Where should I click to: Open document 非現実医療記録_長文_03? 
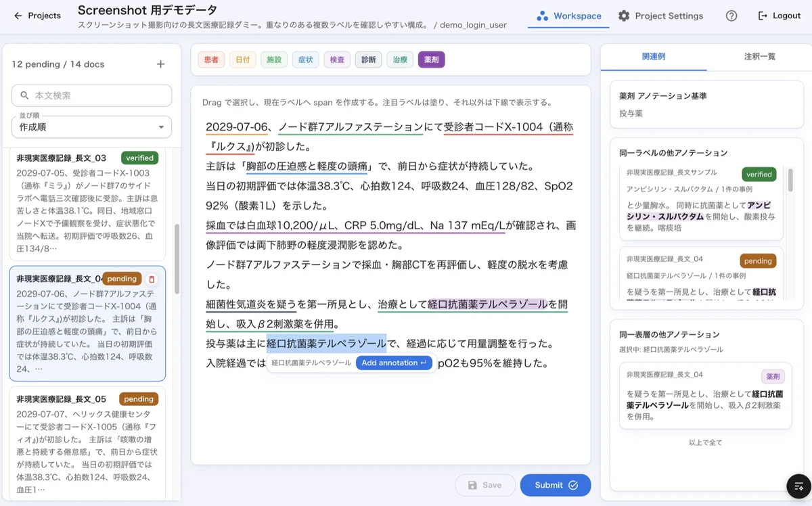click(87, 204)
